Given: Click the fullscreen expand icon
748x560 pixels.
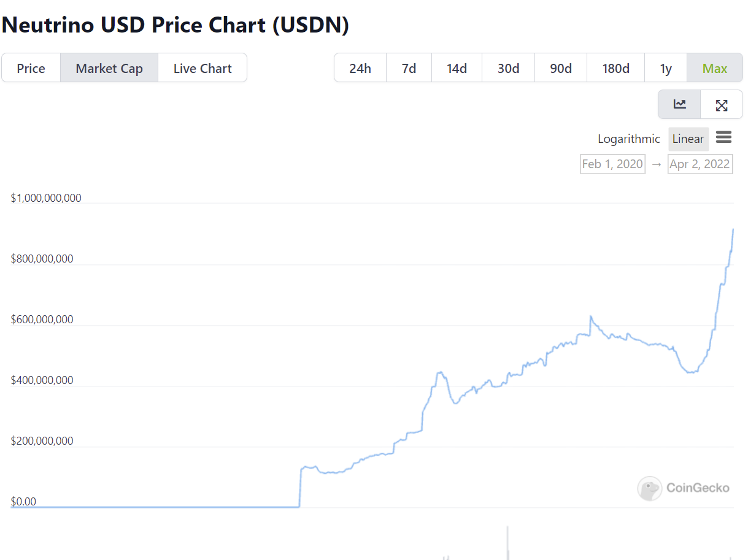Looking at the screenshot, I should [x=722, y=105].
